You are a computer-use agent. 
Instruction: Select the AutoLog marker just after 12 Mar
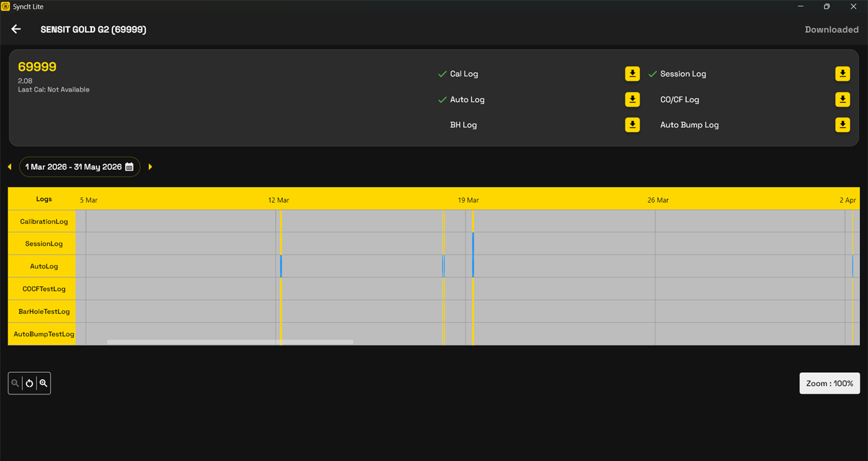pos(281,266)
